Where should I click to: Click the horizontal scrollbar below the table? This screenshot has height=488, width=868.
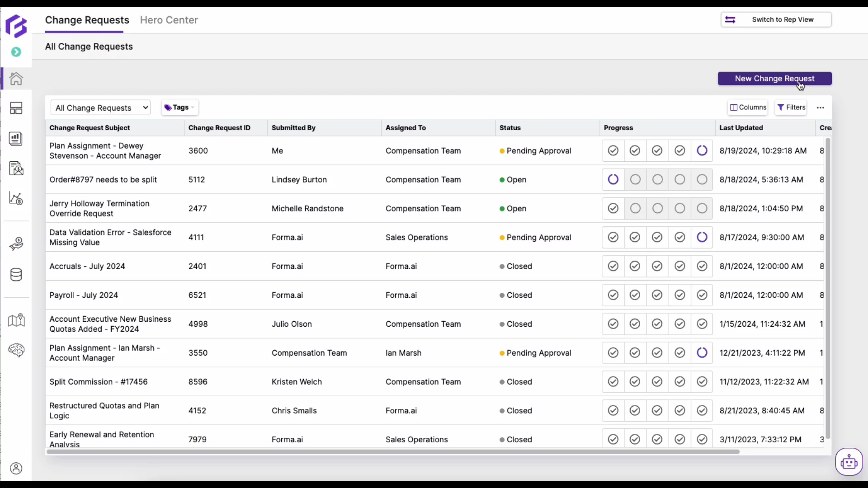393,451
